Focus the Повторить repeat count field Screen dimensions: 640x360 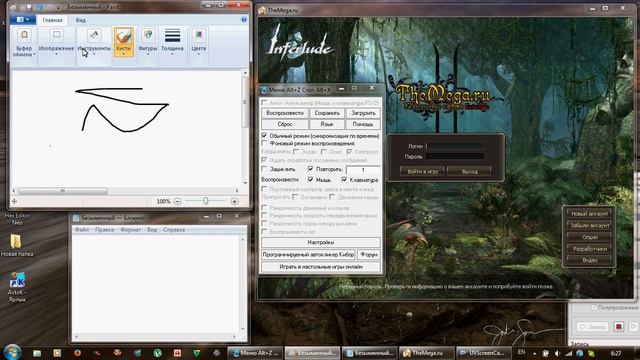tap(363, 169)
